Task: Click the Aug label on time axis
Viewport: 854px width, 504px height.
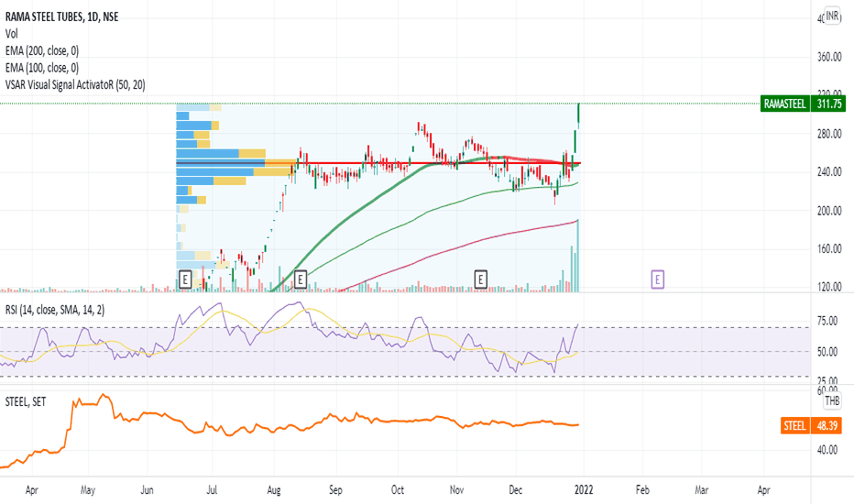Action: coord(274,490)
